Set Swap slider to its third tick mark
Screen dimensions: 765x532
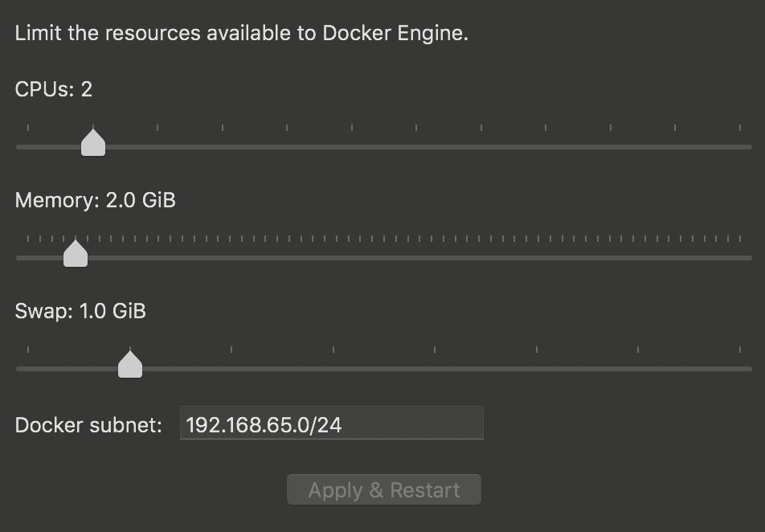231,369
